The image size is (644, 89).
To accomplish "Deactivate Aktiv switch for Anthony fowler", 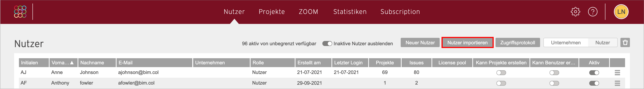I will (594, 83).
